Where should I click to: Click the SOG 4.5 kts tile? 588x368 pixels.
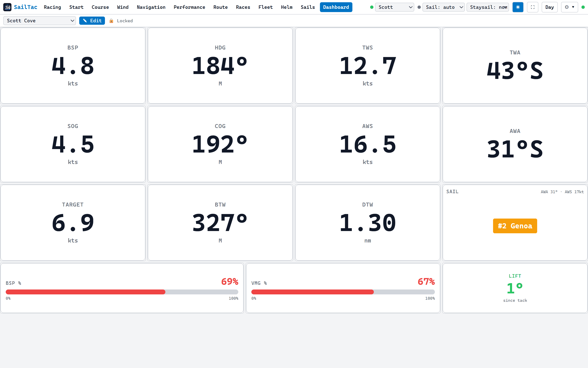coord(73,144)
